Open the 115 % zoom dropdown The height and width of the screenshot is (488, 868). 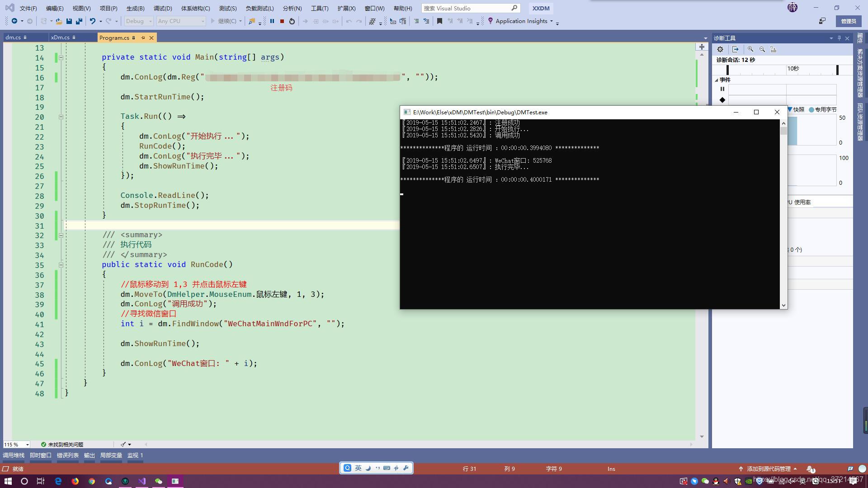point(27,445)
